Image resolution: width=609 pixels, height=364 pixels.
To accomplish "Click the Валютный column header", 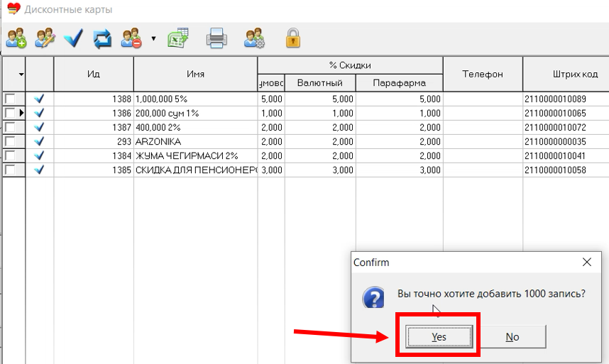I will (320, 82).
